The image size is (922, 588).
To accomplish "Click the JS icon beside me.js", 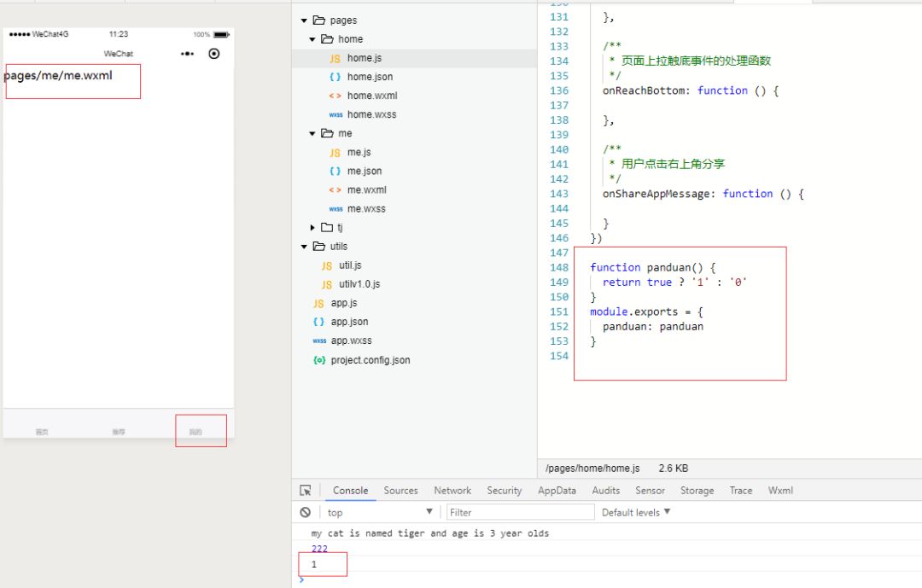I will 335,152.
